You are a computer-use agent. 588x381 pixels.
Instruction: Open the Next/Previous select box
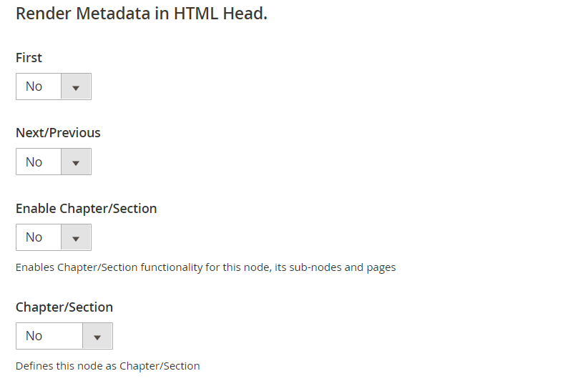click(x=54, y=162)
